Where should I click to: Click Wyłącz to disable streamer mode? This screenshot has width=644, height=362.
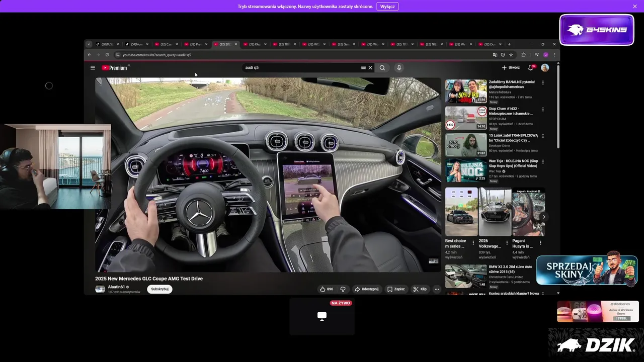coord(387,7)
